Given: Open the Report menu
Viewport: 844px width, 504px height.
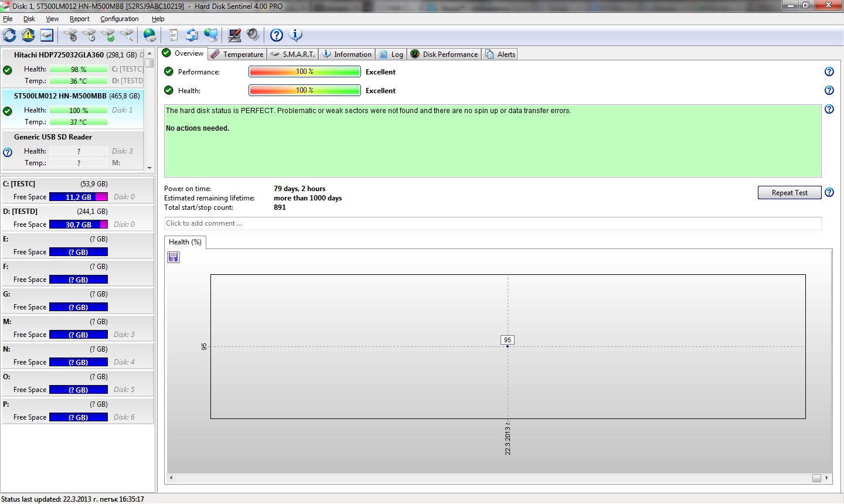Looking at the screenshot, I should 79,19.
